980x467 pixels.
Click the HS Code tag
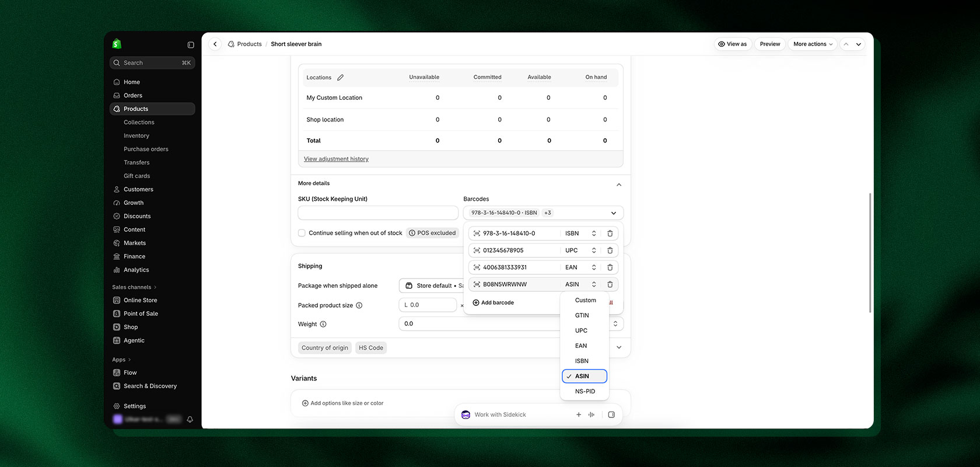[371, 348]
